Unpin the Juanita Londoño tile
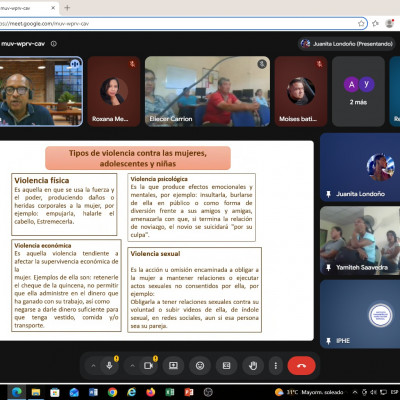Viewport: 400px width, 400px height. pyautogui.click(x=328, y=194)
